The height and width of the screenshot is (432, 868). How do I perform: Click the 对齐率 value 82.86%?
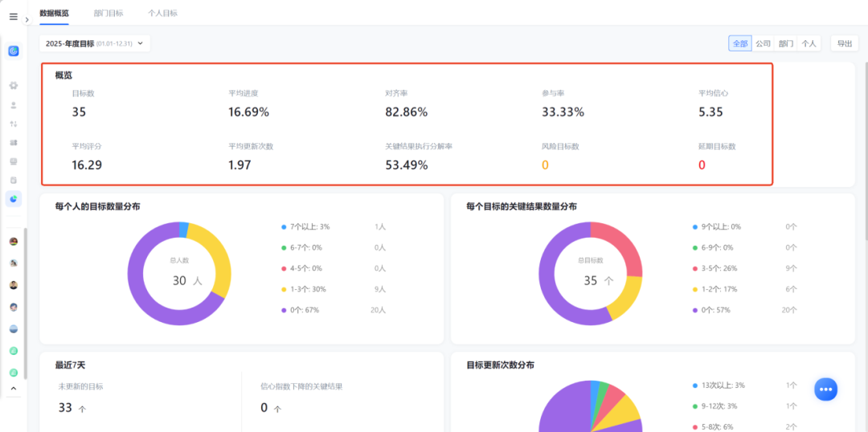tap(407, 112)
